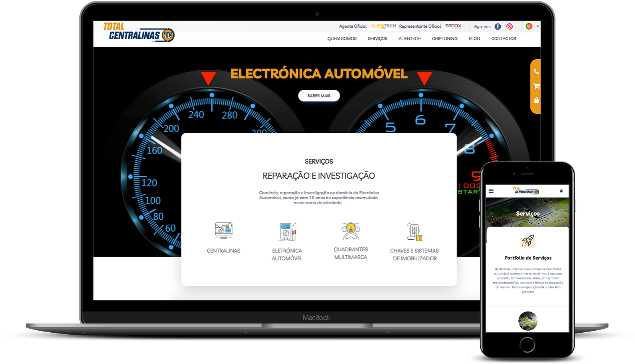635x364 pixels.
Task: Expand the language flag dropdown
Action: (x=532, y=26)
